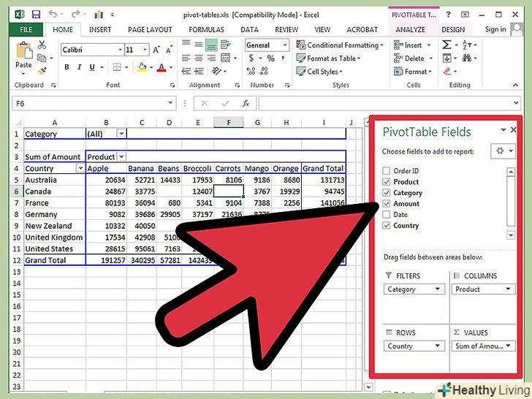
Task: Click the Sign in link
Action: (x=495, y=30)
